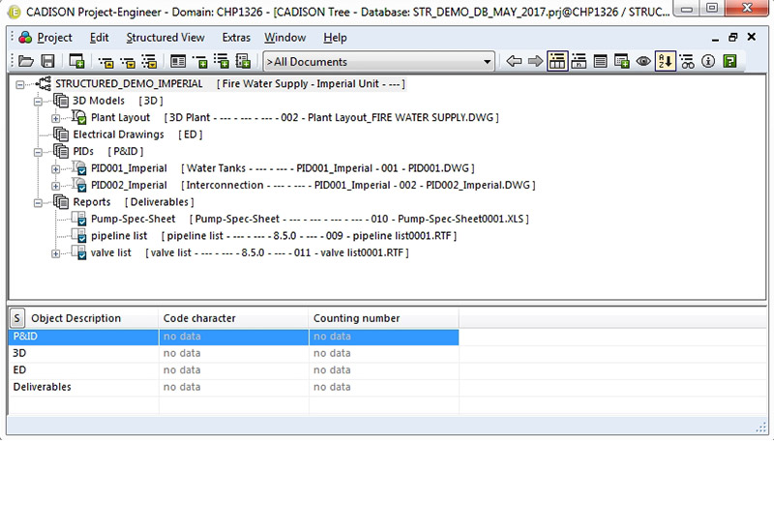Viewport: 774px width, 532px height.
Task: Expand the valve list node
Action: point(56,253)
